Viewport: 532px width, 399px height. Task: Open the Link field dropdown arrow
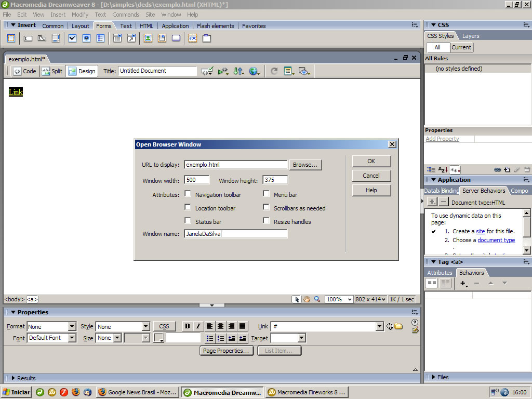click(x=380, y=327)
